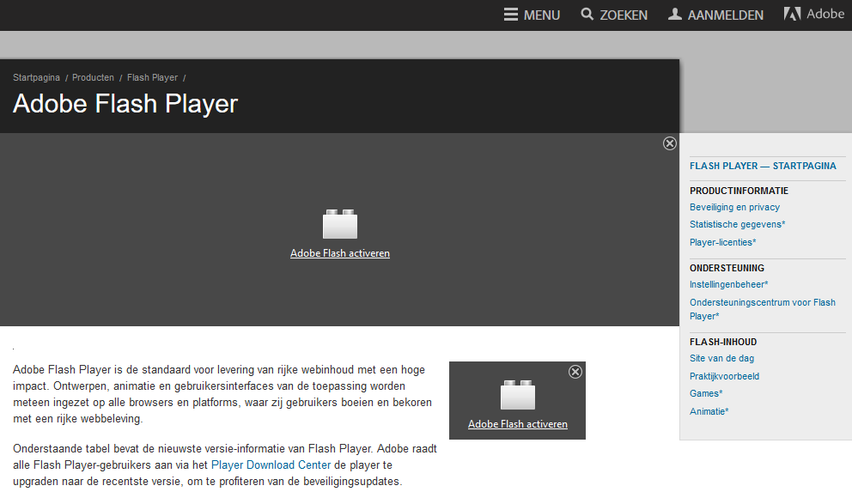This screenshot has height=504, width=852.
Task: Click the Adobe logo in header
Action: [814, 14]
